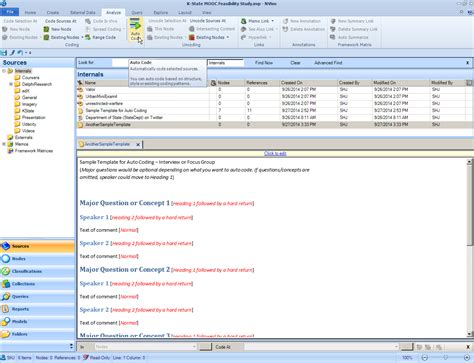Click the Delete Summary Link icon

(x=333, y=29)
